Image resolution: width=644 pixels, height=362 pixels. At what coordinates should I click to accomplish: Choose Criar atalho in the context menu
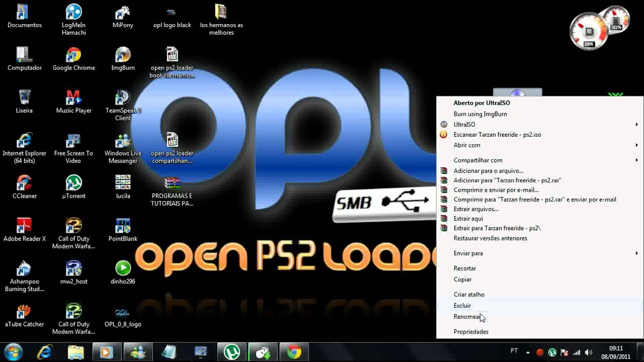click(x=539, y=295)
